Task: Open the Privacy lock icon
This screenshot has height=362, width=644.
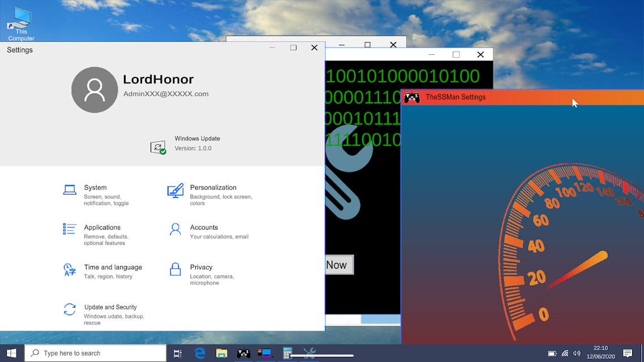Action: (175, 269)
